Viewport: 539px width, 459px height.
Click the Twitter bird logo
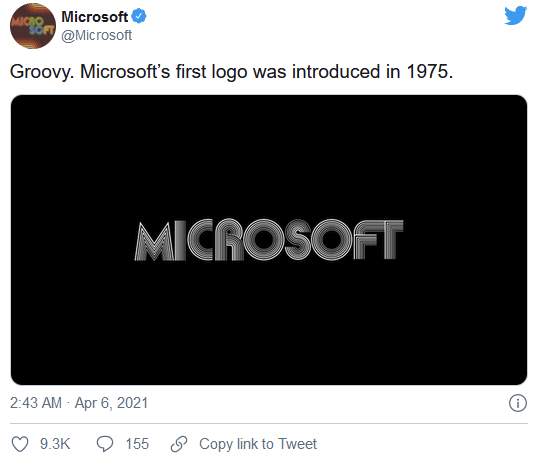tap(515, 15)
